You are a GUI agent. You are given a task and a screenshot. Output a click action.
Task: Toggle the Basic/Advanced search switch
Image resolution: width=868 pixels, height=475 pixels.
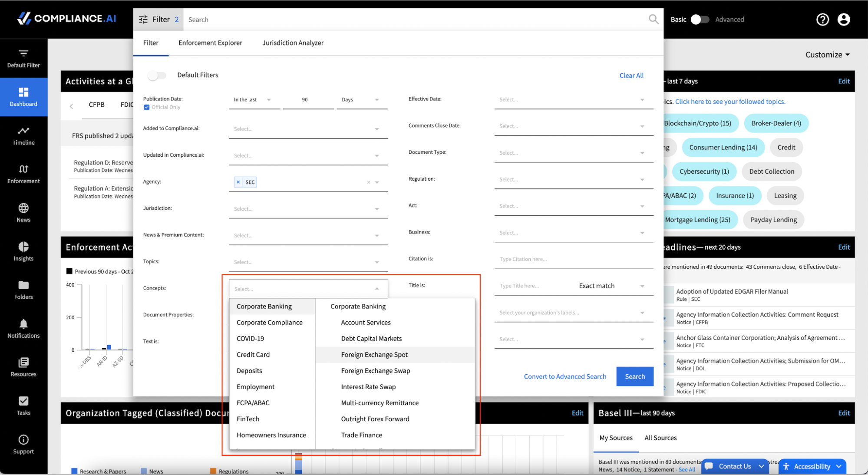point(700,20)
